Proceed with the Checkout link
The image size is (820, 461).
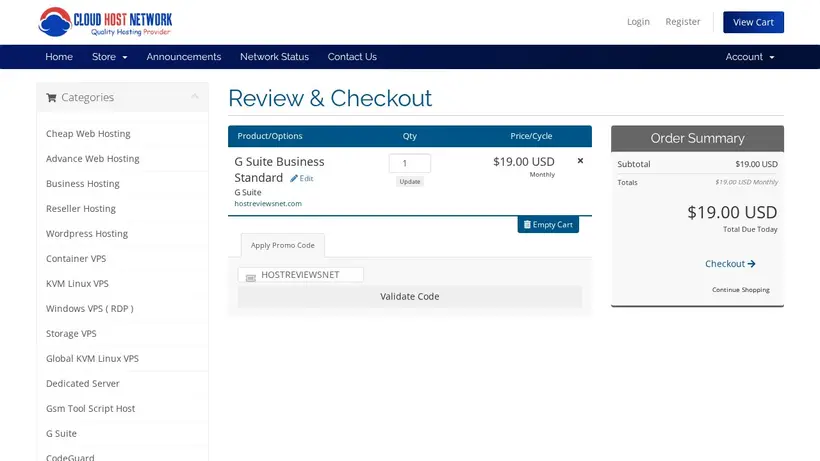730,263
